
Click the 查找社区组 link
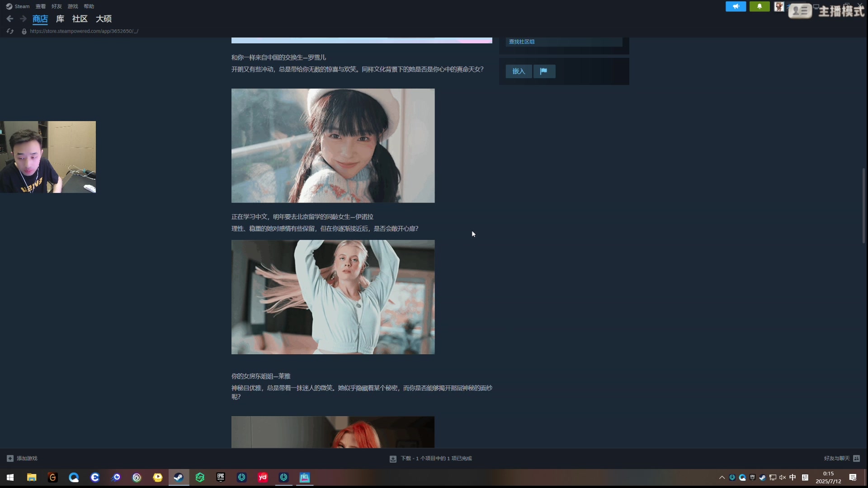pyautogui.click(x=522, y=42)
